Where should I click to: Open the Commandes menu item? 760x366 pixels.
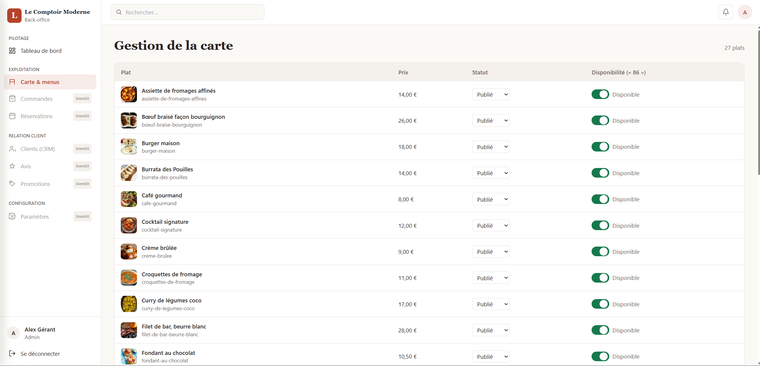point(50,99)
